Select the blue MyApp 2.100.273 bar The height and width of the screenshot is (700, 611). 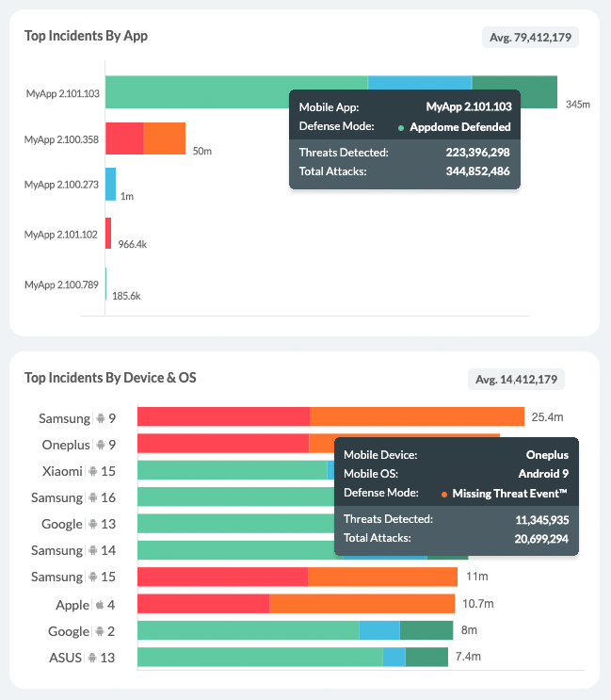click(110, 185)
